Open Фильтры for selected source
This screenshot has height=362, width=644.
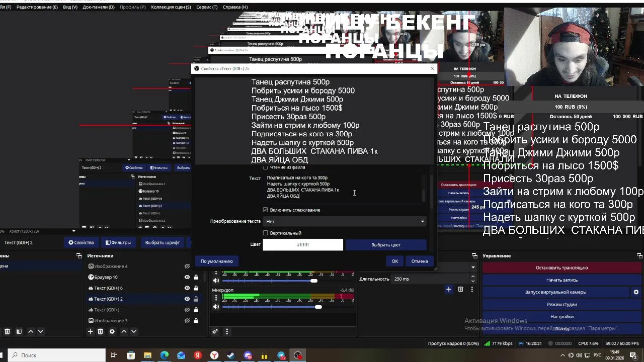[118, 242]
